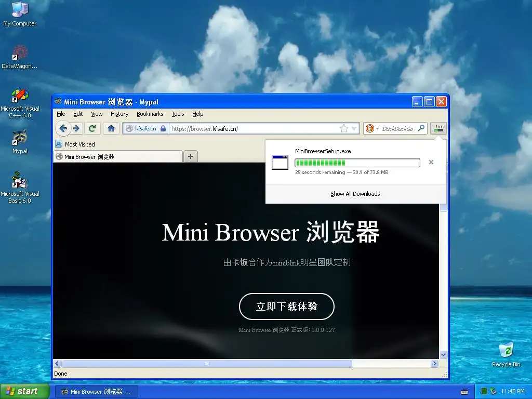Select the Recycle Bin icon
Image resolution: width=532 pixels, height=399 pixels.
point(506,355)
